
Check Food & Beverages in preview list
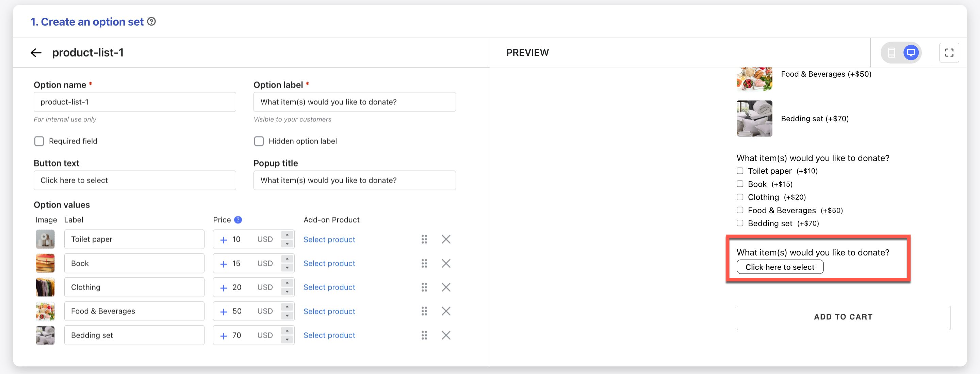739,210
